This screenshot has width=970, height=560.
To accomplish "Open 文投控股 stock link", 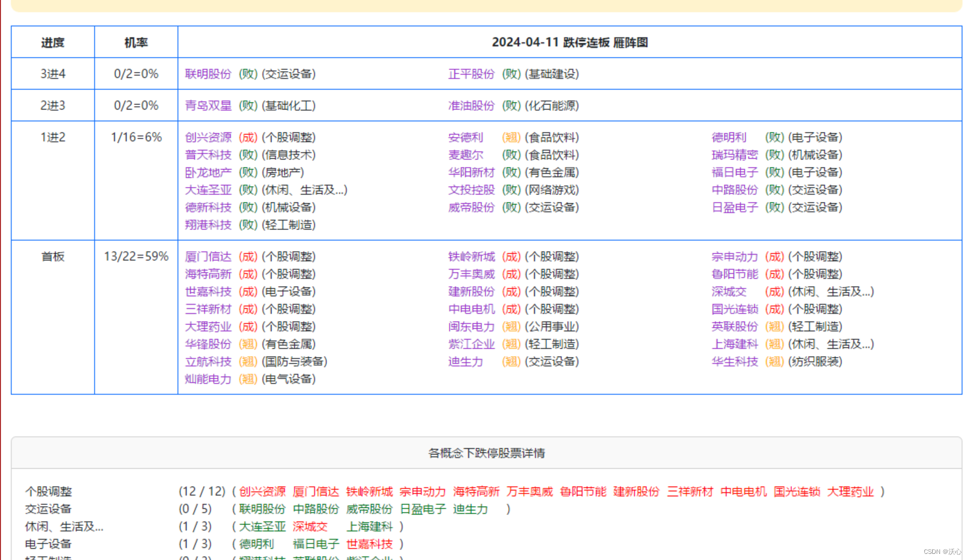I will tap(471, 189).
